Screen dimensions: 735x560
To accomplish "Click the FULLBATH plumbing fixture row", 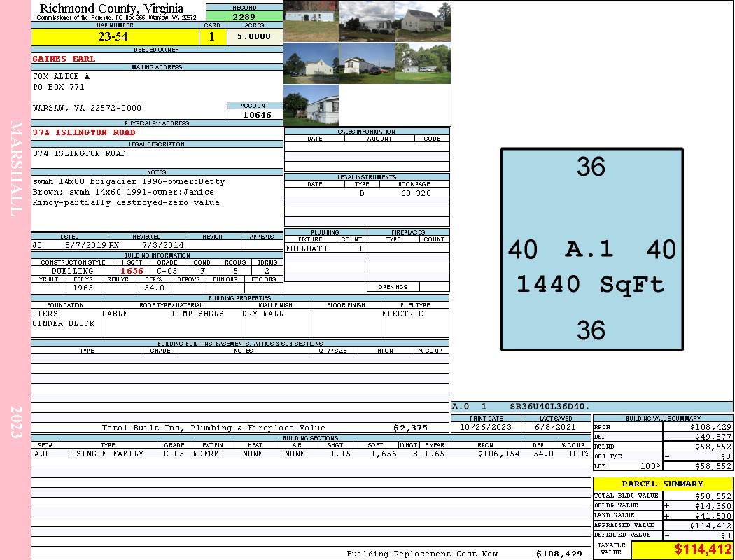I will tap(325, 248).
